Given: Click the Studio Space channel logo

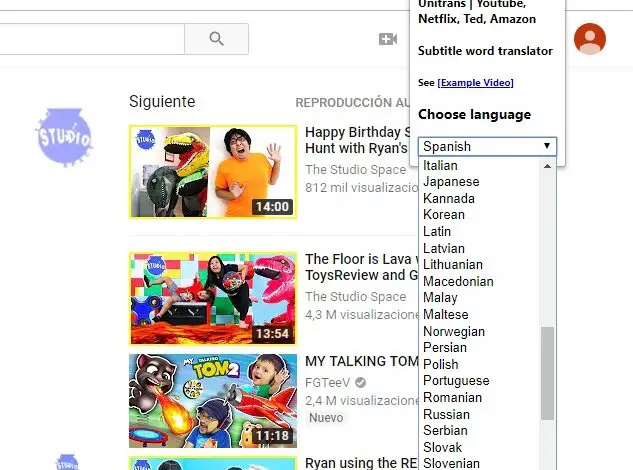Looking at the screenshot, I should 65,136.
